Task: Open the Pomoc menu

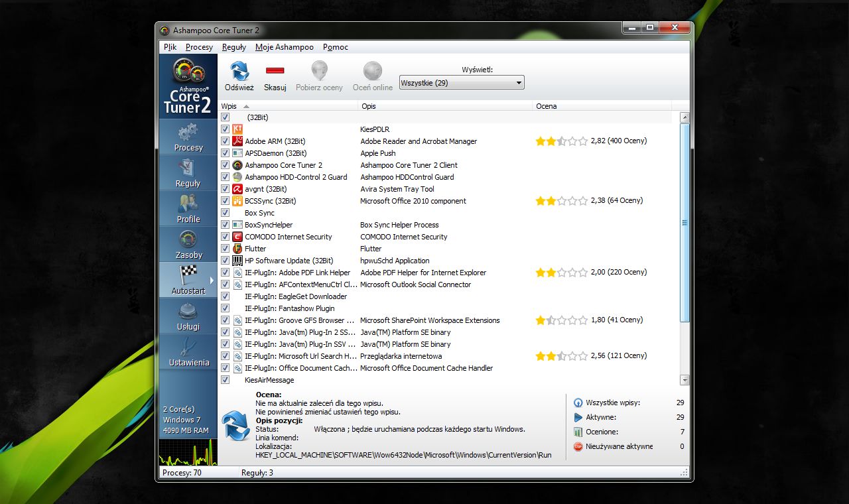Action: point(336,47)
